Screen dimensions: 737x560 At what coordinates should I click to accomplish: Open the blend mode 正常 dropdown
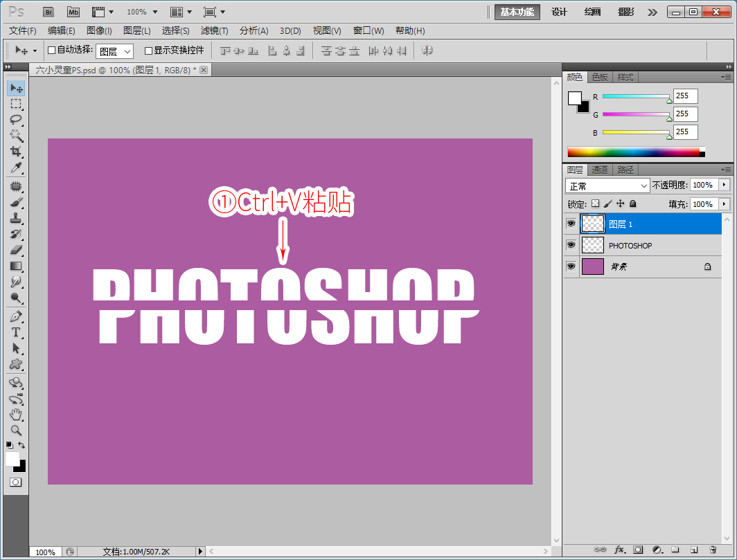(607, 186)
